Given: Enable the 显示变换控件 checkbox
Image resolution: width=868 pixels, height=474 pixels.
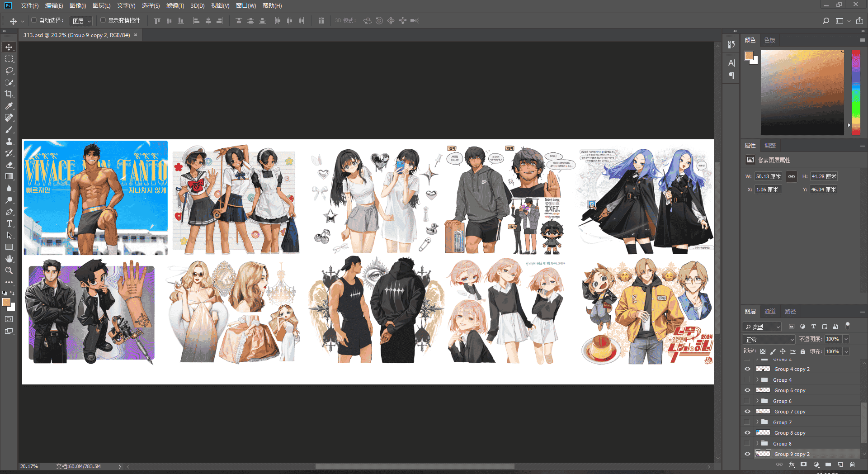Looking at the screenshot, I should pos(103,20).
